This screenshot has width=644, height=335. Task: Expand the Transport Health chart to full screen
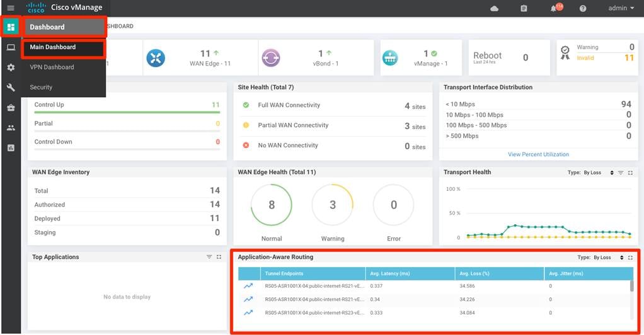(x=630, y=173)
